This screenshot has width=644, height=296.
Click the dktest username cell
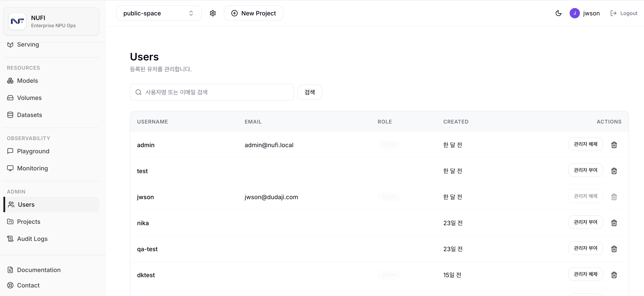(x=146, y=275)
